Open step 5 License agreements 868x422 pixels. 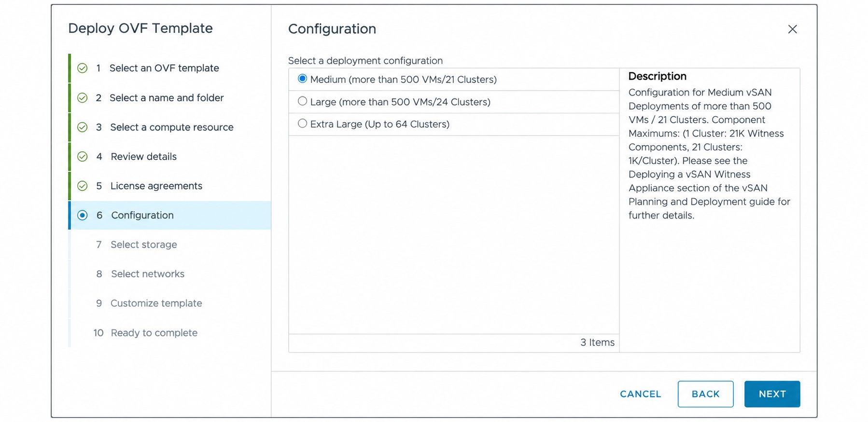coord(170,186)
